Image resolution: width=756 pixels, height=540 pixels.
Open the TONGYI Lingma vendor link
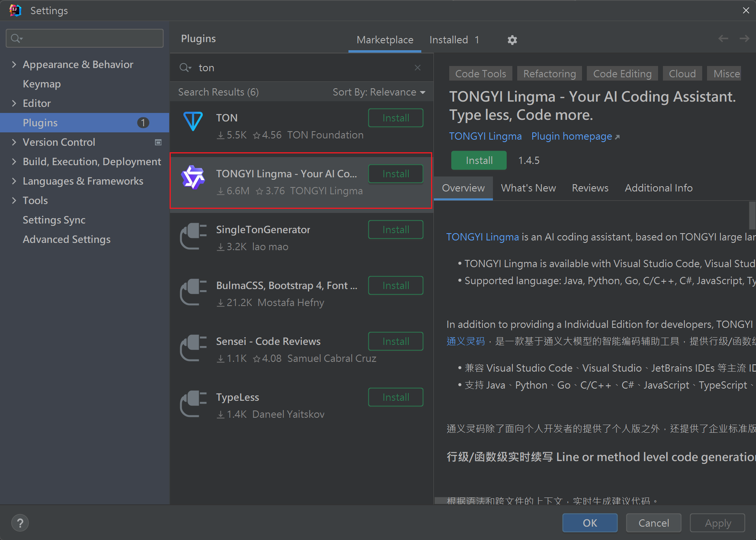pyautogui.click(x=485, y=136)
